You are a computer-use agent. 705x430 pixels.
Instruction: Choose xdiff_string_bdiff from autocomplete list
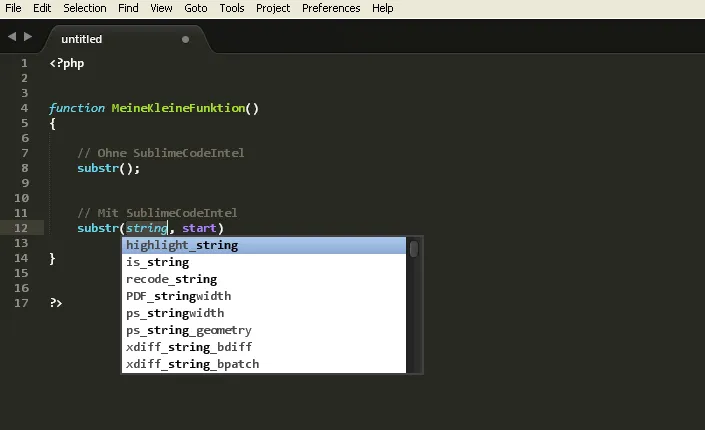point(264,347)
